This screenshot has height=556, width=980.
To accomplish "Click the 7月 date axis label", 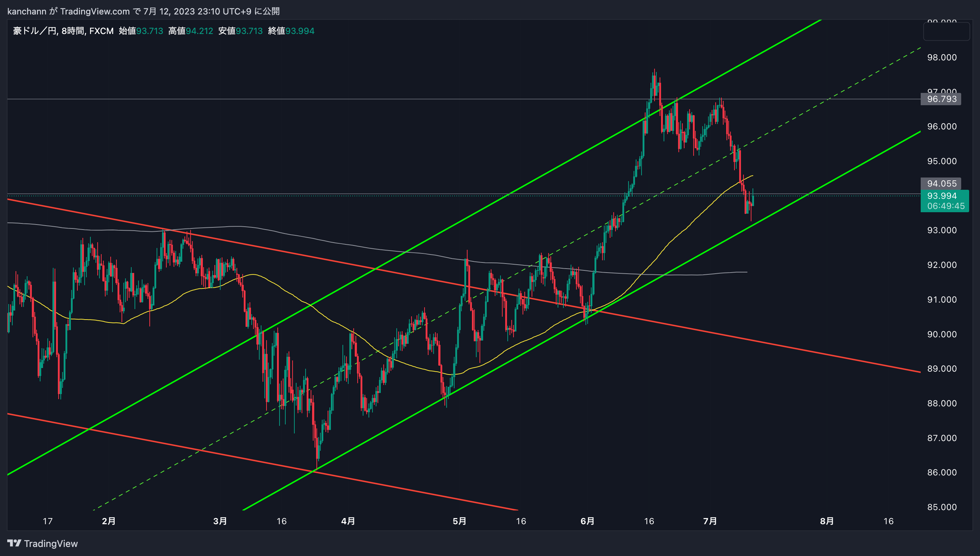I will [x=710, y=521].
